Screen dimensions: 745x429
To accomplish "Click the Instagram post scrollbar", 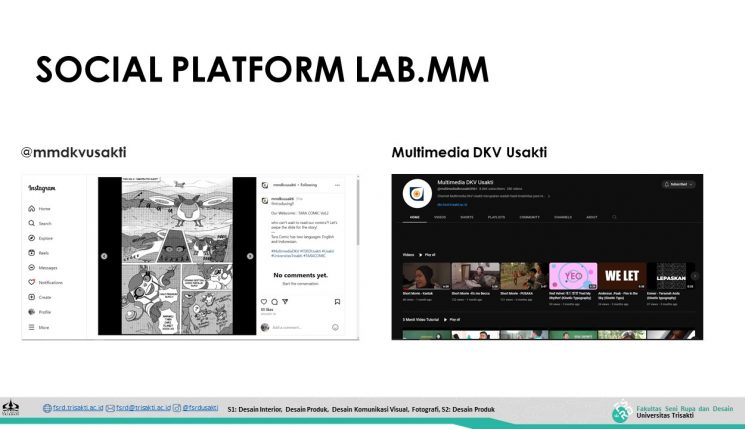I will 357,211.
